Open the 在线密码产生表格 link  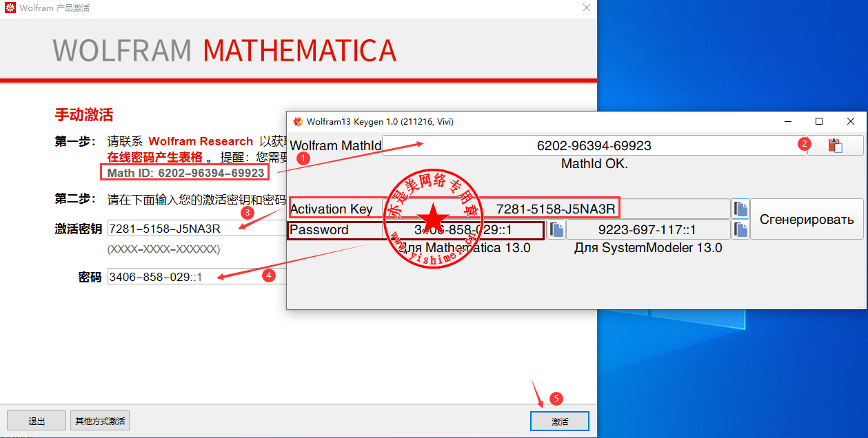[155, 157]
